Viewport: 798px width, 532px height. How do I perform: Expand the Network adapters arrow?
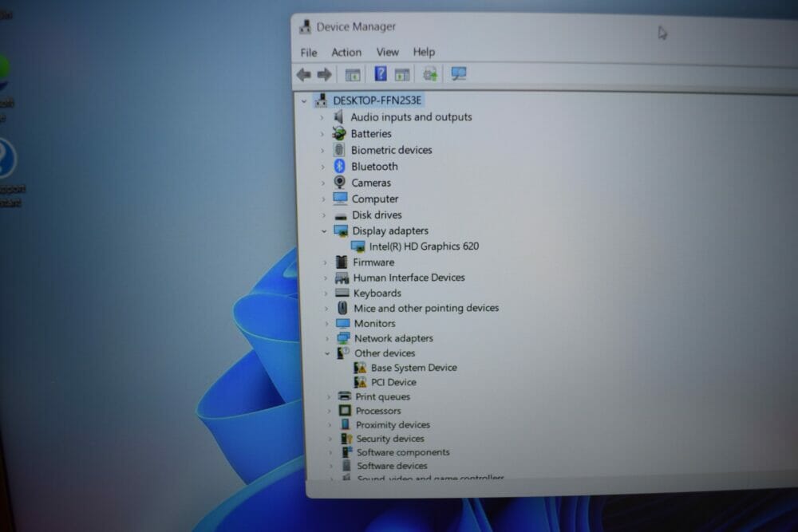pos(326,338)
